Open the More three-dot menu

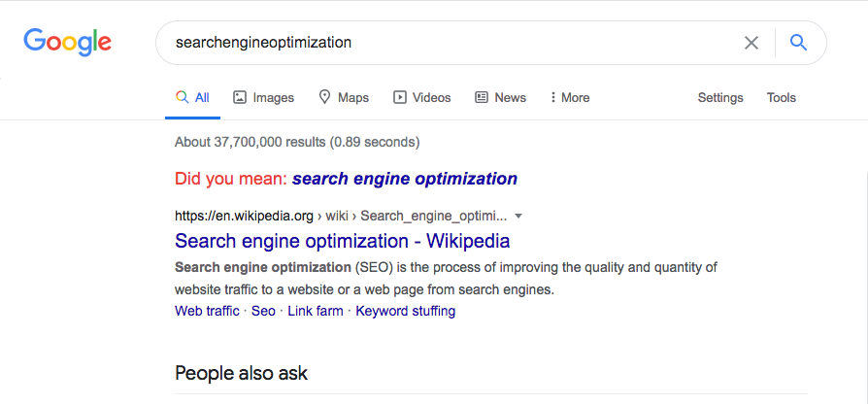[570, 97]
